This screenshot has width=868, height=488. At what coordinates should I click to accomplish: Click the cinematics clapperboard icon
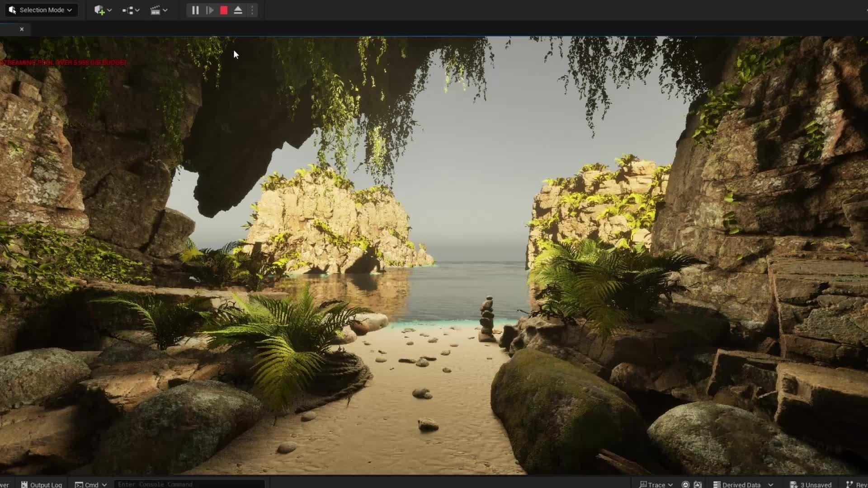pyautogui.click(x=155, y=10)
